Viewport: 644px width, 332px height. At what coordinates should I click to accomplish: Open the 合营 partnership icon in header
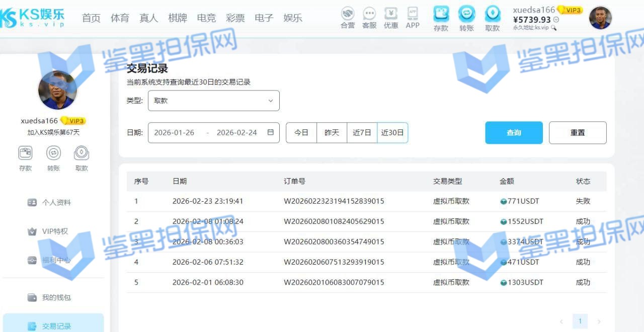click(347, 14)
